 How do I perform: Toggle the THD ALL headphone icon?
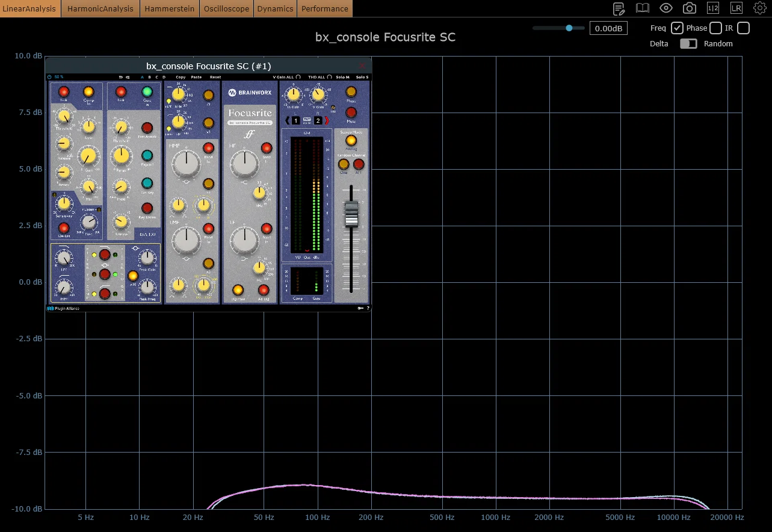point(330,77)
